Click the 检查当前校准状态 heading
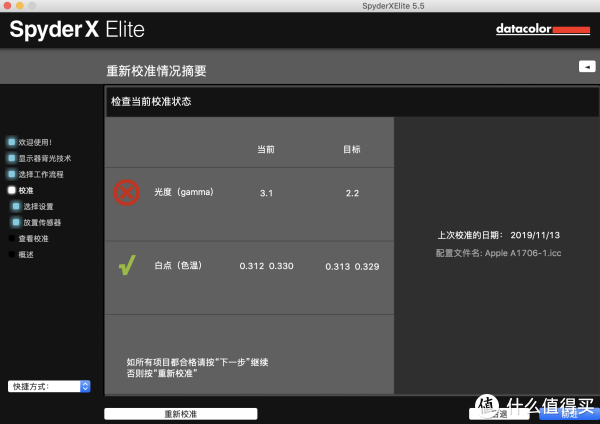This screenshot has width=600, height=424. point(151,101)
